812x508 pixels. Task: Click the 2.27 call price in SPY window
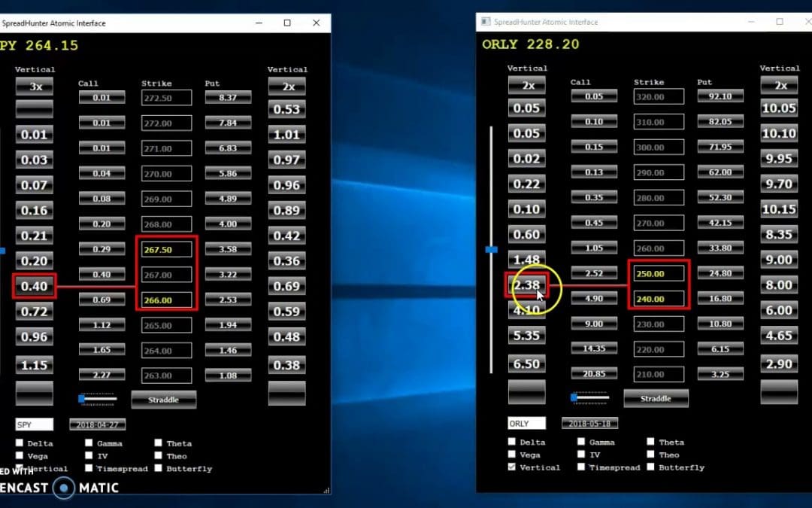tap(102, 375)
